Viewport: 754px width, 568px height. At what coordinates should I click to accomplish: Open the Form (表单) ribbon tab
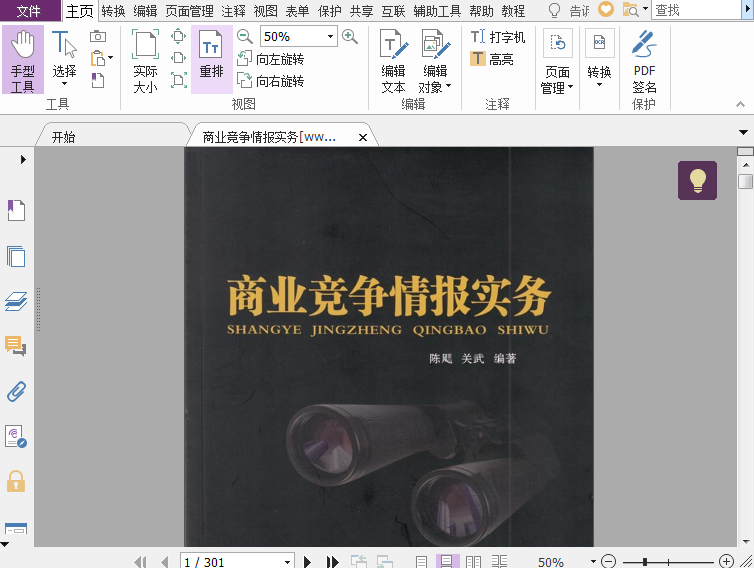coord(297,11)
